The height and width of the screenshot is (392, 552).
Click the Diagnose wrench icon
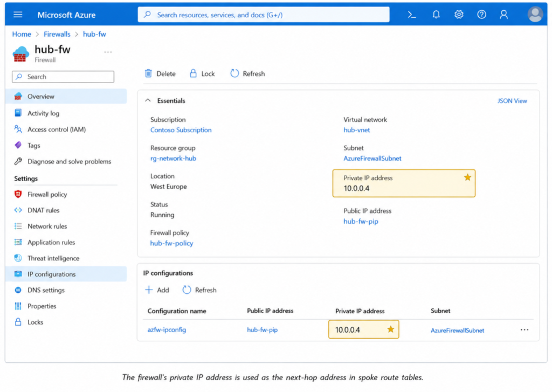click(x=18, y=161)
